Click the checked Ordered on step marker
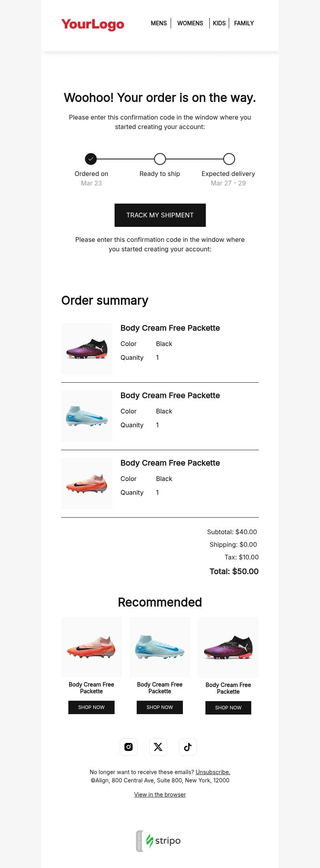Image resolution: width=320 pixels, height=868 pixels. (x=91, y=159)
